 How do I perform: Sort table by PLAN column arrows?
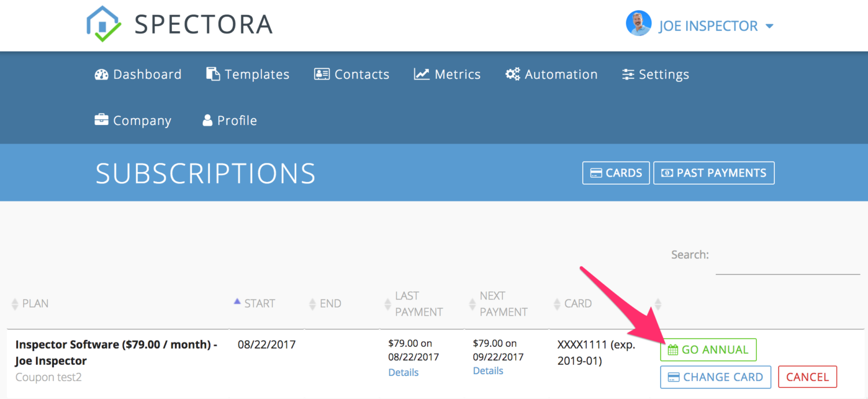[x=15, y=303]
